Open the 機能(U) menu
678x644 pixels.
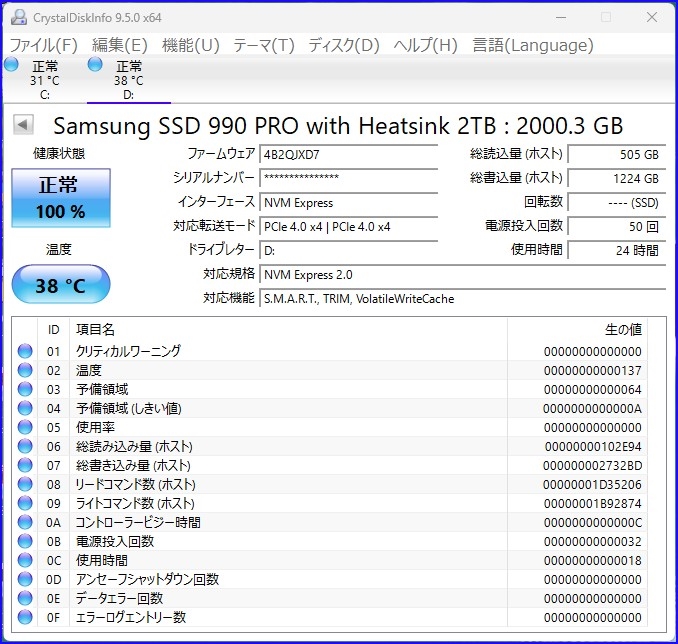click(x=190, y=45)
